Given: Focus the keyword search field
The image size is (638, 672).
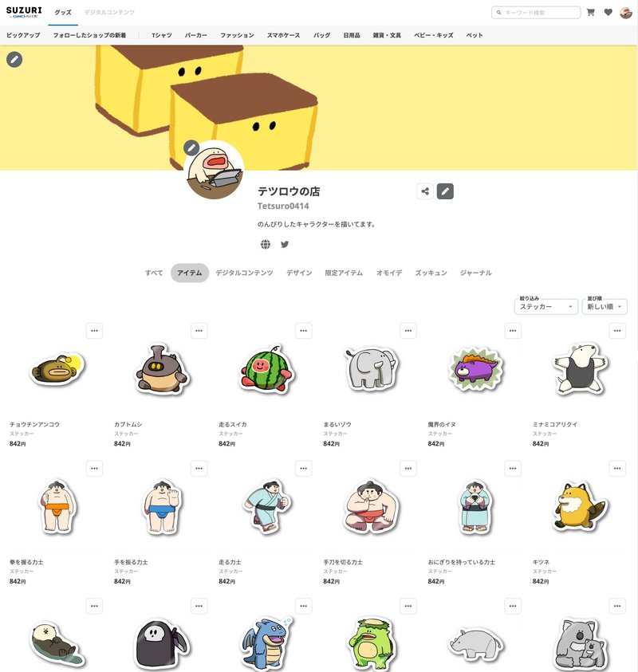Looking at the screenshot, I should click(x=536, y=13).
